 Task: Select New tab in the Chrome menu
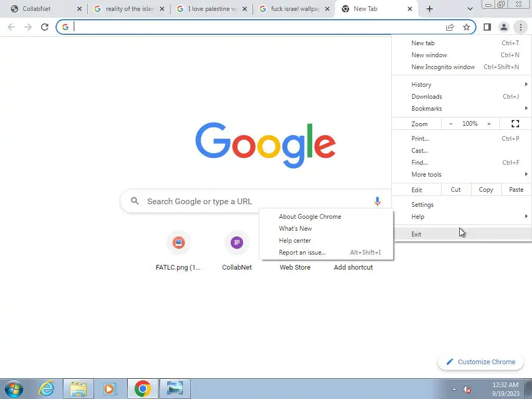click(461, 43)
